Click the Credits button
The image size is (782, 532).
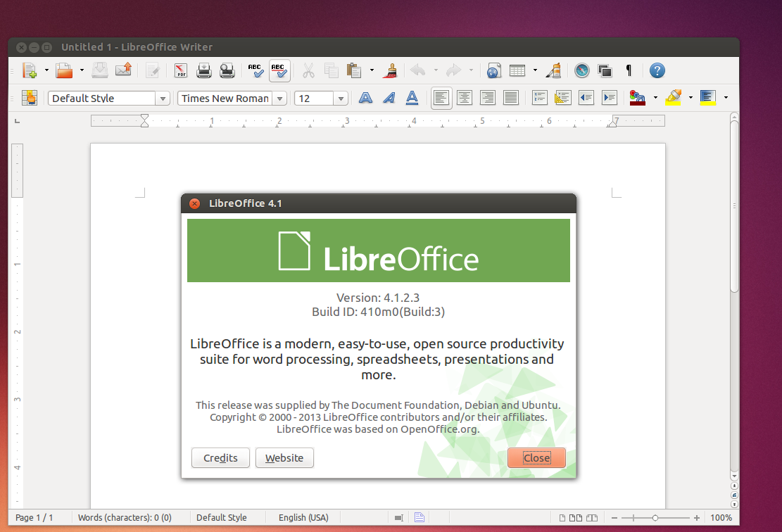click(220, 457)
